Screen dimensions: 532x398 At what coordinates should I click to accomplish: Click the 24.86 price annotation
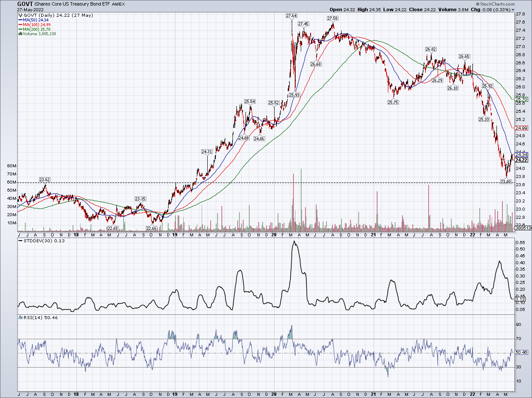(259, 139)
